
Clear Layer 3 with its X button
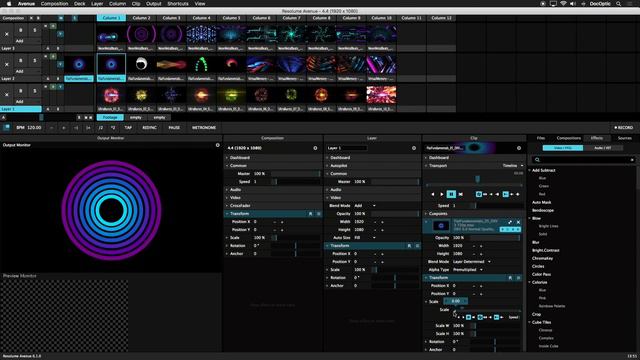pos(7,34)
